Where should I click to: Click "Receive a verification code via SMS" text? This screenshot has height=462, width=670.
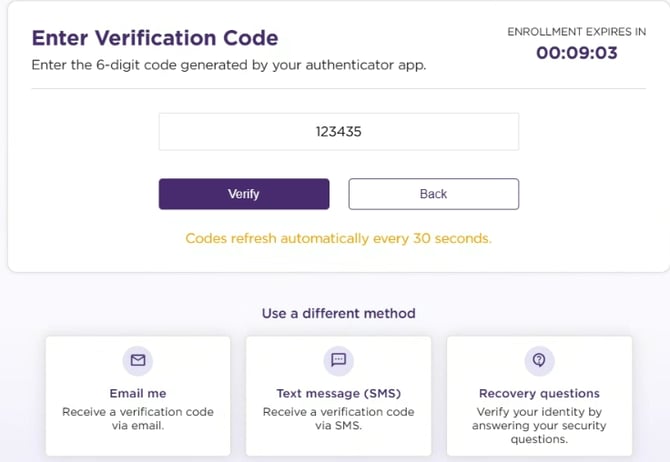pyautogui.click(x=338, y=418)
